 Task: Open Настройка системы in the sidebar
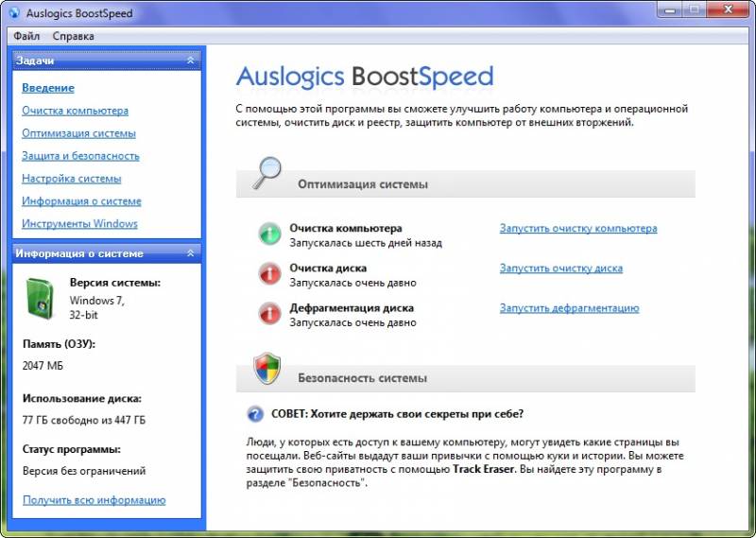72,179
